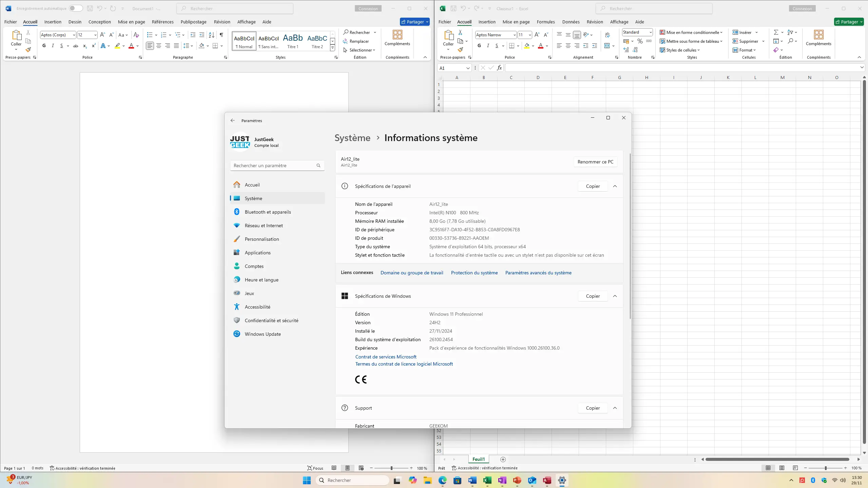The width and height of the screenshot is (868, 488).
Task: Toggle Enregistrement automatique switch in Word
Action: 76,8
